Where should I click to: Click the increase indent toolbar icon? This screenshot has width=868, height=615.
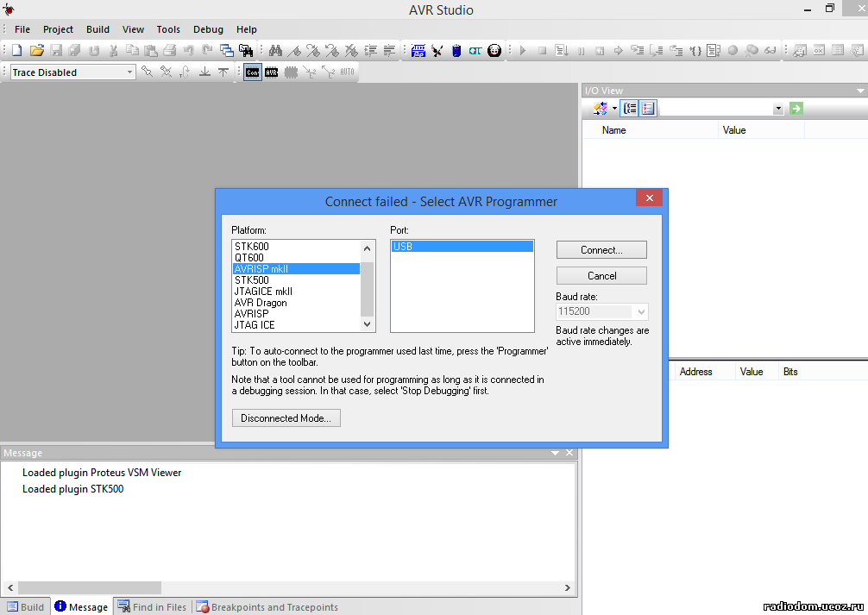(370, 50)
